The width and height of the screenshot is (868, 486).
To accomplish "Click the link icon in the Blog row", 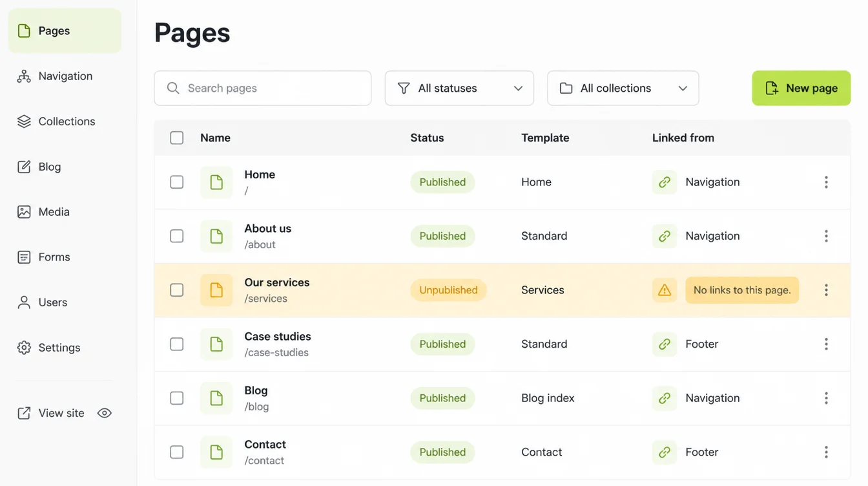I will coord(665,398).
